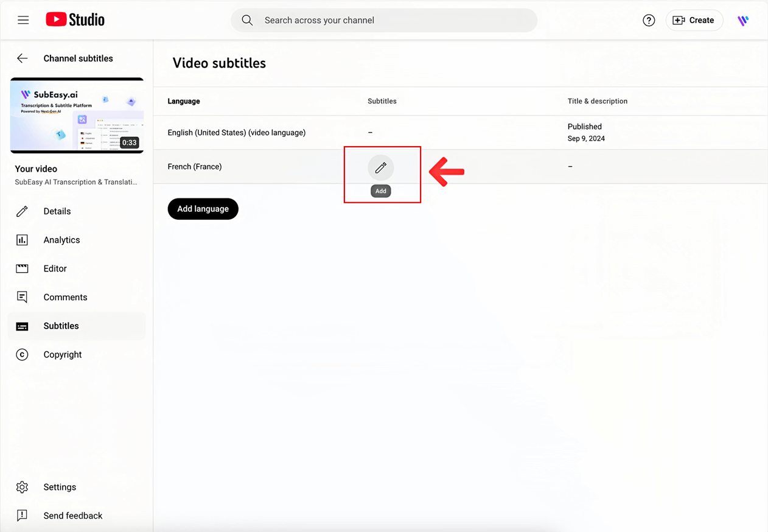
Task: Go back using Channel subtitles arrow
Action: point(23,58)
